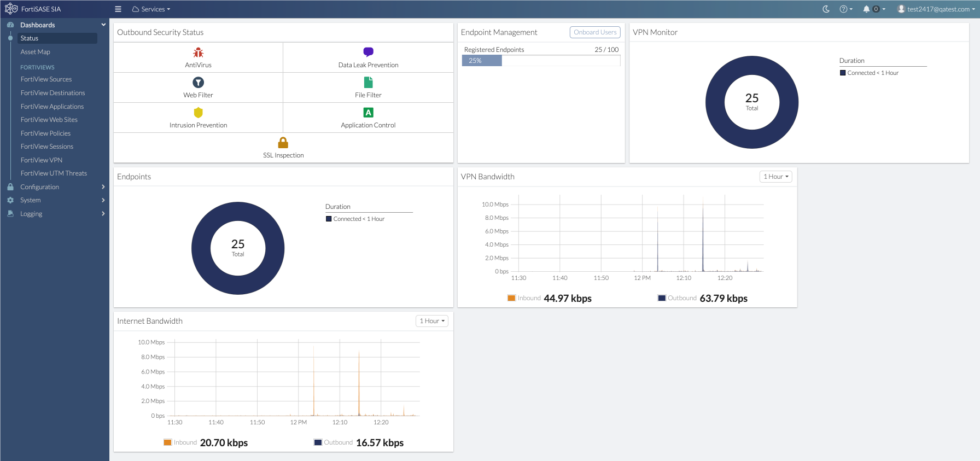Screen dimensions: 980x461
Task: Click Internet Bandwidth Inbound orange swatch
Action: (168, 442)
